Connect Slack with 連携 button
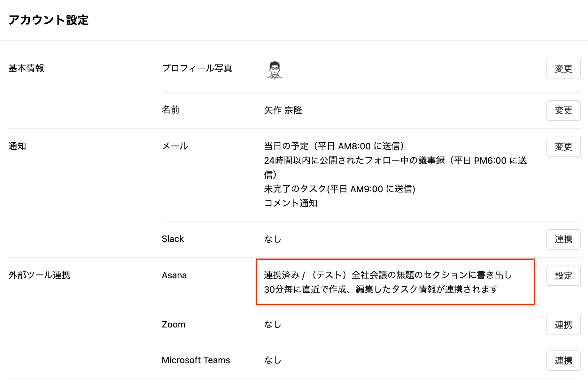This screenshot has height=383, width=588. tap(563, 239)
